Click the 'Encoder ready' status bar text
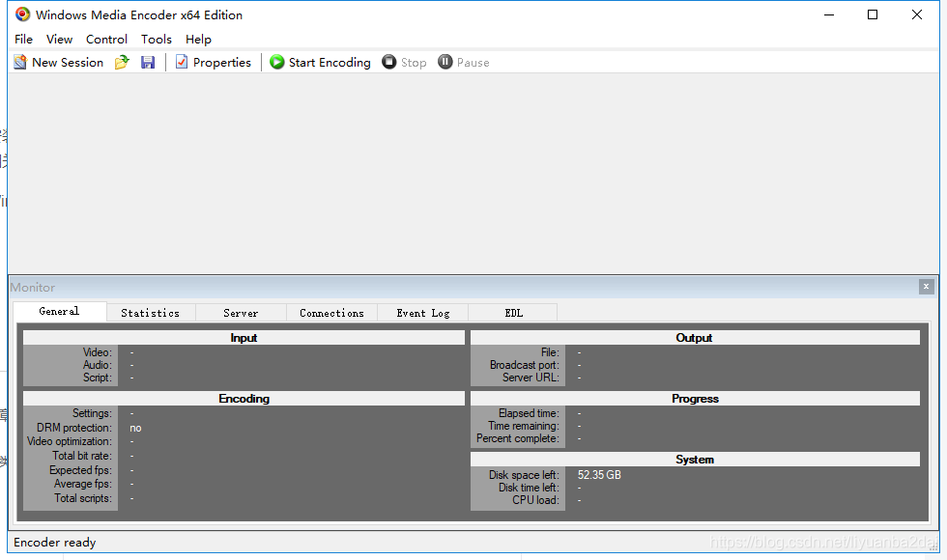This screenshot has height=560, width=947. click(55, 542)
